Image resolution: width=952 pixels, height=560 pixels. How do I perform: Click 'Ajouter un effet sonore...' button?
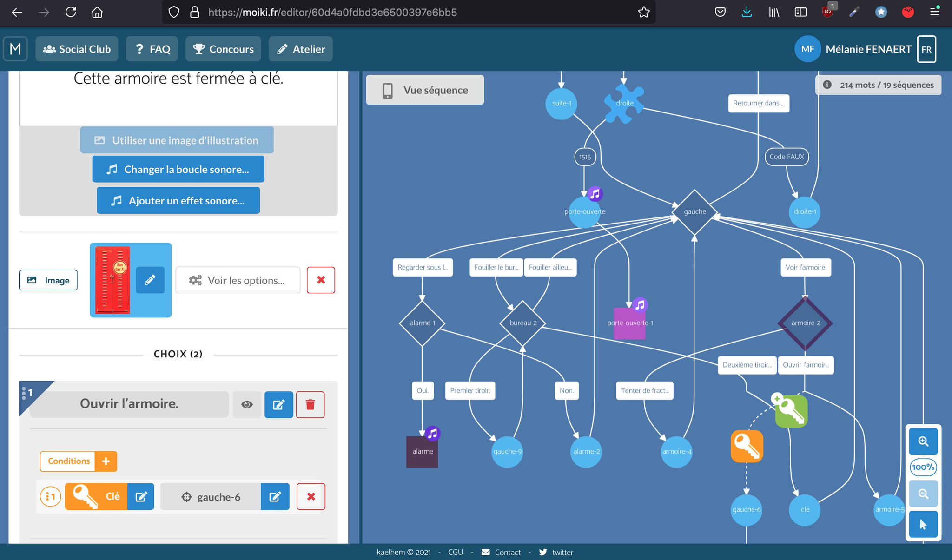[x=178, y=201]
